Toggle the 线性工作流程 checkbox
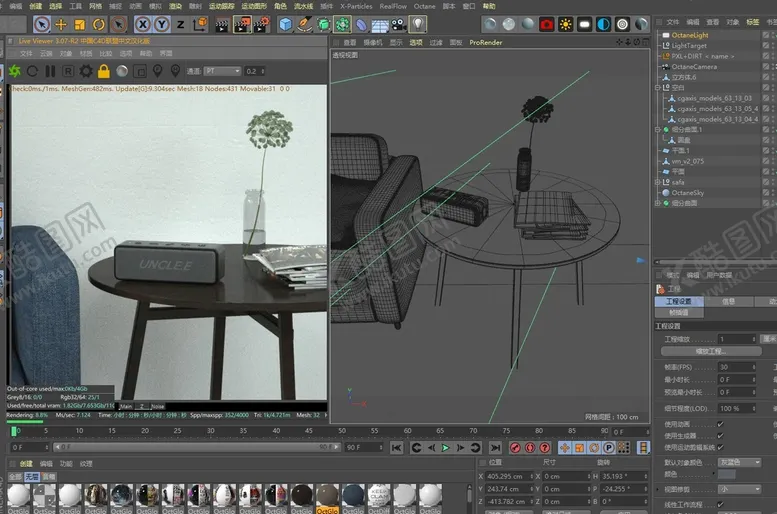777x514 pixels. [x=720, y=505]
